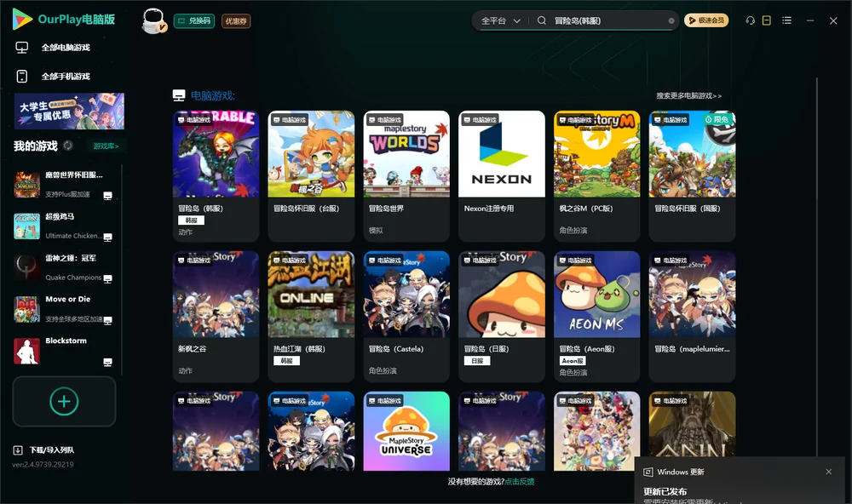Open the 冒险岛世界 game card

[406, 176]
